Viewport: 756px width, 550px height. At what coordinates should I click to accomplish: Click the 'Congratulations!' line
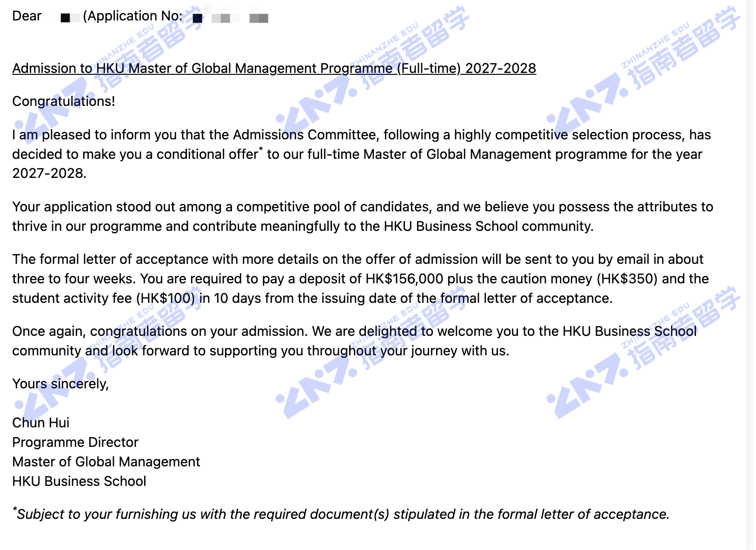click(64, 101)
